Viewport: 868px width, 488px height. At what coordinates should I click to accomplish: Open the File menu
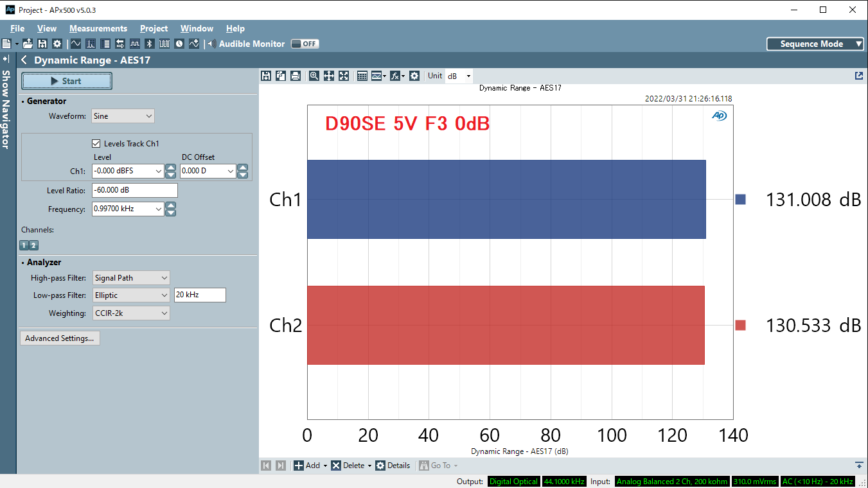tap(17, 28)
